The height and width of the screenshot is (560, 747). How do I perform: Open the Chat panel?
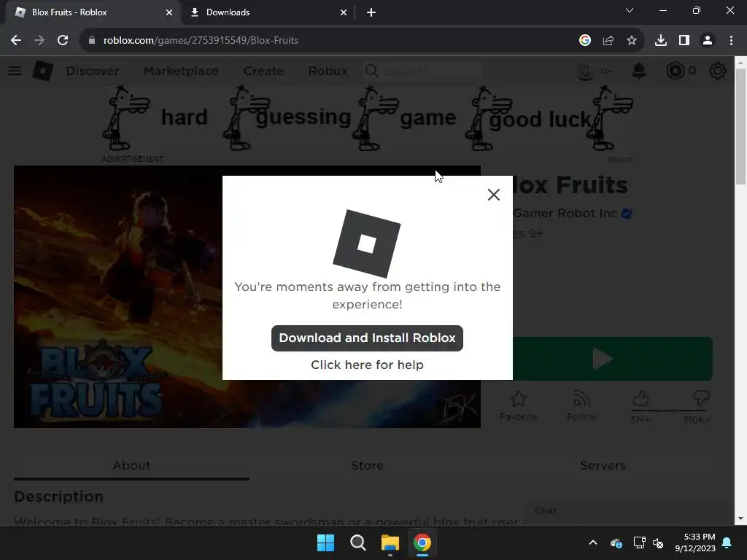tap(624, 511)
